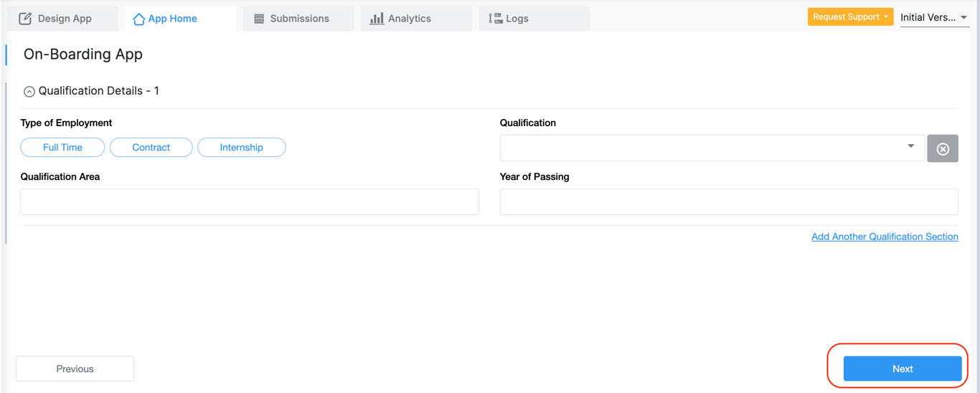Click the pencil icon beside Design App
This screenshot has width=980, height=393.
tap(25, 19)
